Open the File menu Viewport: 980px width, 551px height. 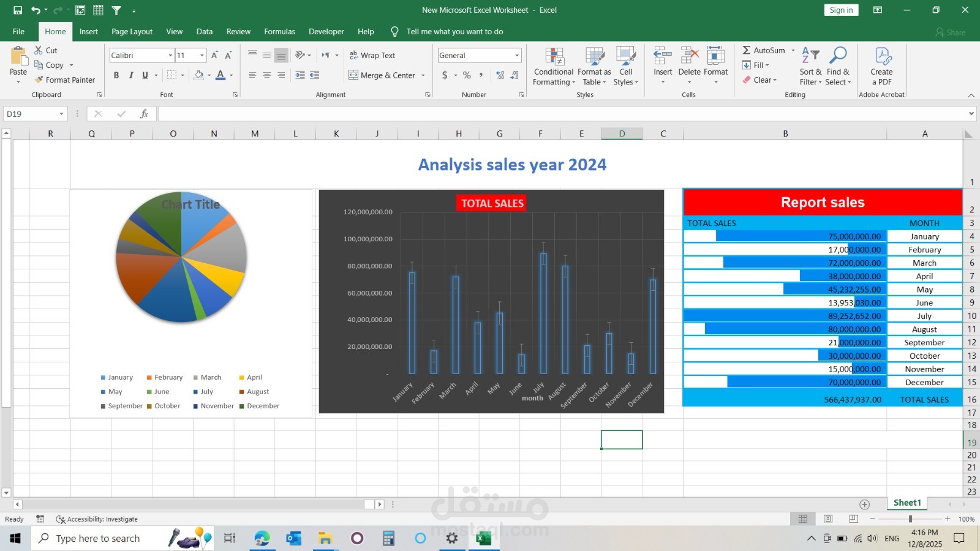(19, 32)
